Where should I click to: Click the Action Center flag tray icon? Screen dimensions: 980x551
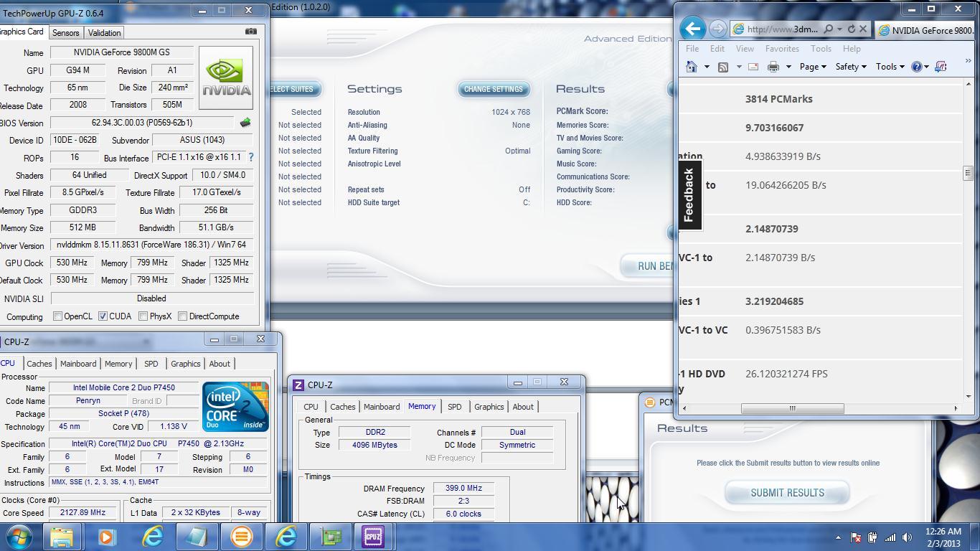[x=855, y=537]
